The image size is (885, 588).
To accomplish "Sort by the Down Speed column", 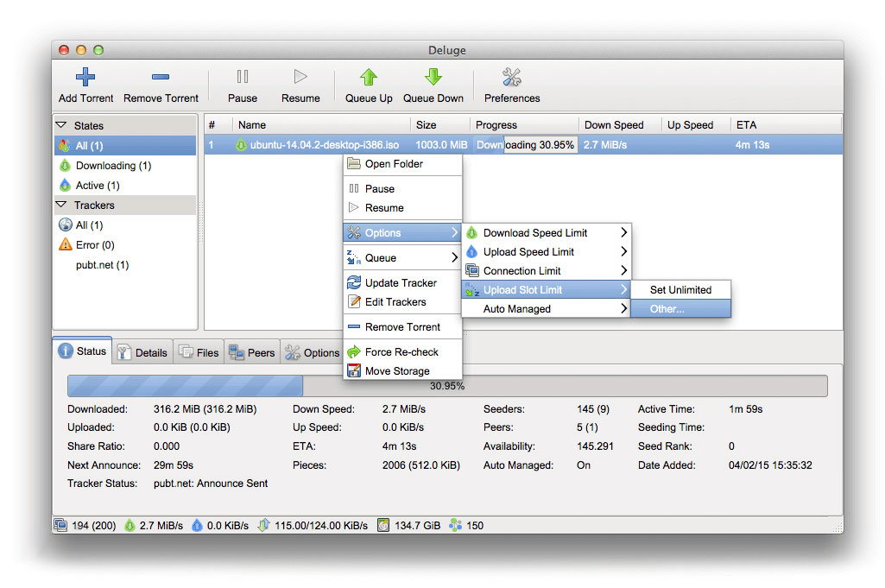I will 620,124.
